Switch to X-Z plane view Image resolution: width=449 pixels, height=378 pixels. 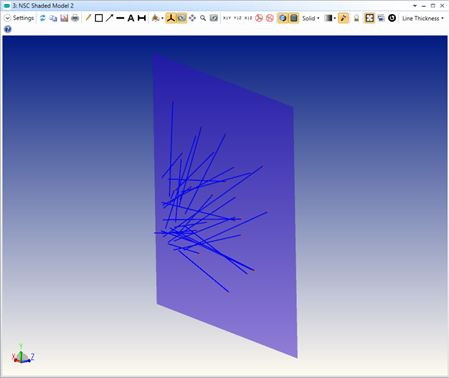(x=248, y=18)
